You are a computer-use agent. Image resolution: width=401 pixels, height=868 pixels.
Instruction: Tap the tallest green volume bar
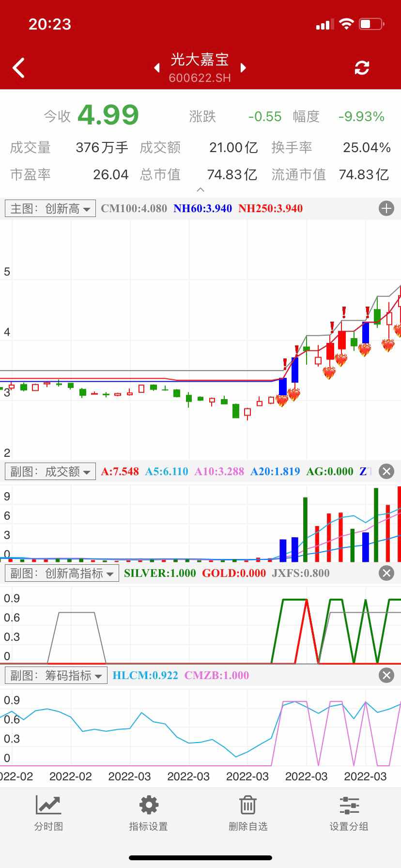[x=376, y=525]
